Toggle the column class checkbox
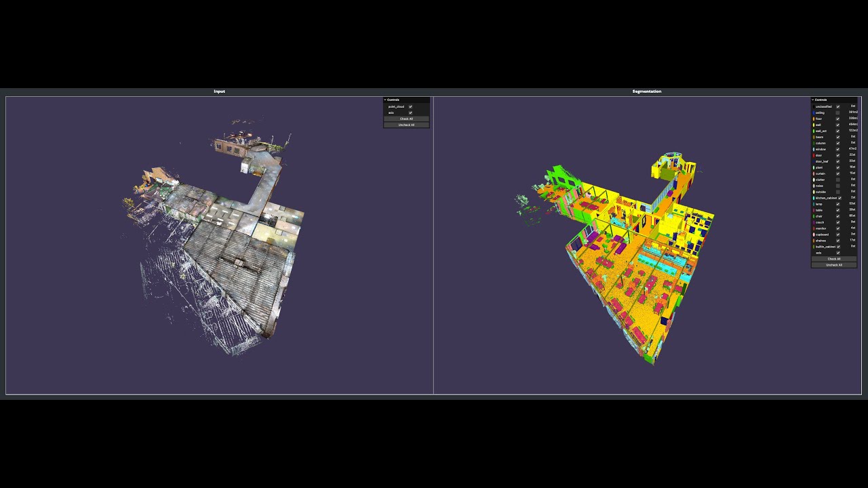The height and width of the screenshot is (488, 868). 837,143
